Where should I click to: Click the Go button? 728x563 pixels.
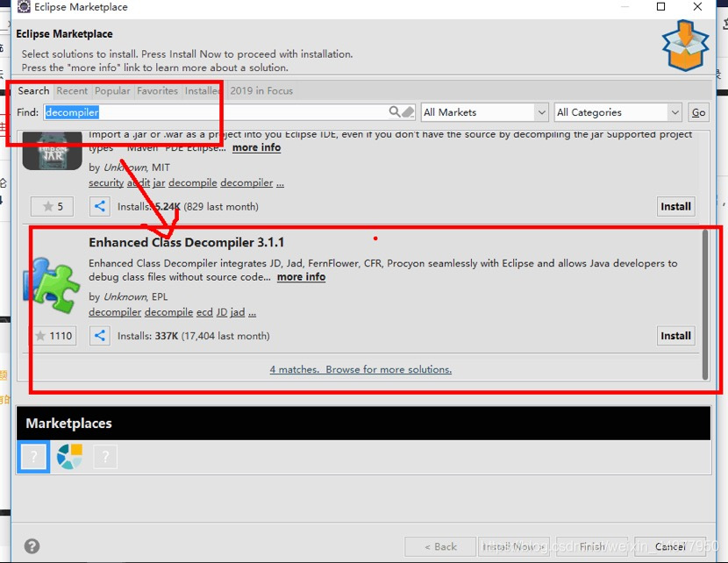coord(698,112)
